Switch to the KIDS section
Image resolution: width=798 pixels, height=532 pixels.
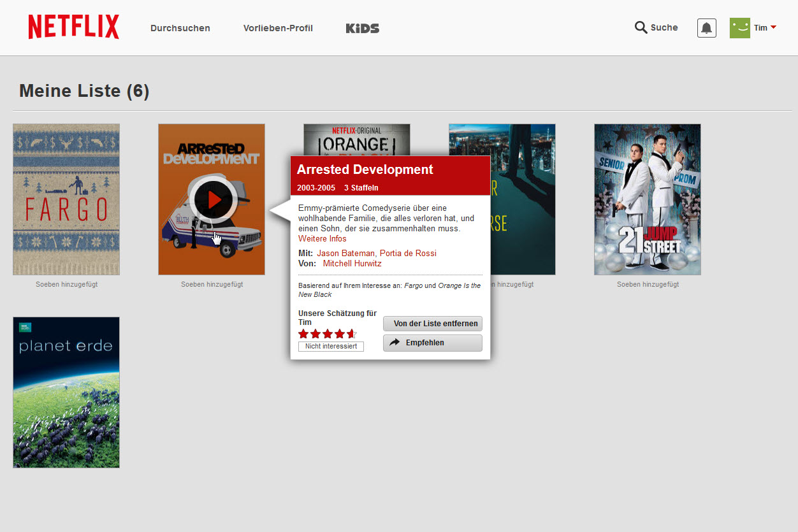363,28
